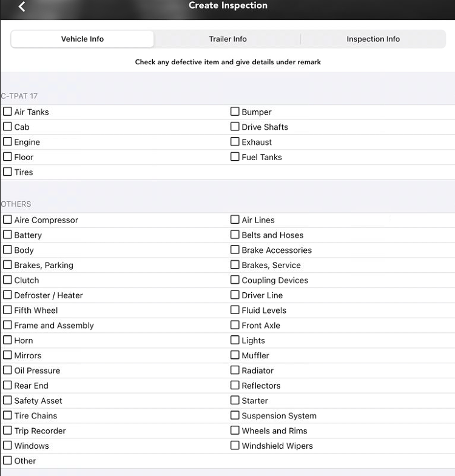Image resolution: width=455 pixels, height=476 pixels.
Task: Check the Aire Compressor item
Action: 8,220
